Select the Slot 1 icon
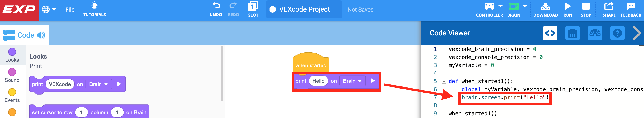 click(253, 6)
